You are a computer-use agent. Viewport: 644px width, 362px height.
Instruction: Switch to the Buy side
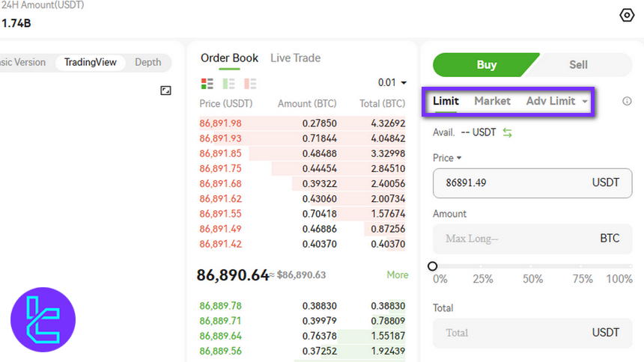click(486, 65)
